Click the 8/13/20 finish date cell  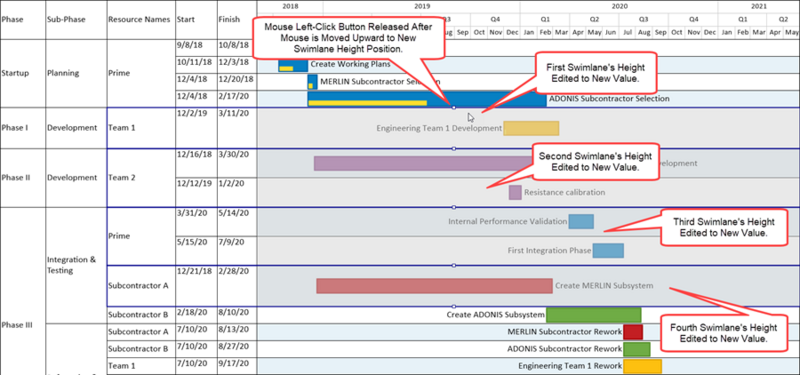pyautogui.click(x=237, y=332)
